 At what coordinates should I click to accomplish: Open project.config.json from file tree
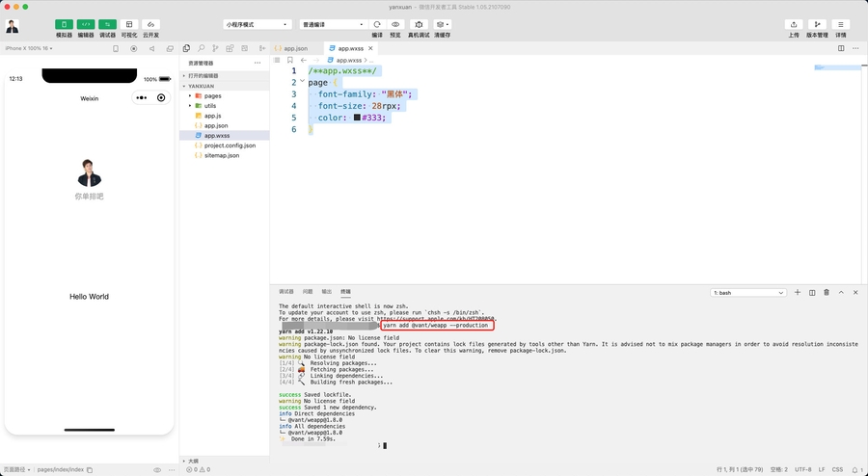pyautogui.click(x=230, y=145)
